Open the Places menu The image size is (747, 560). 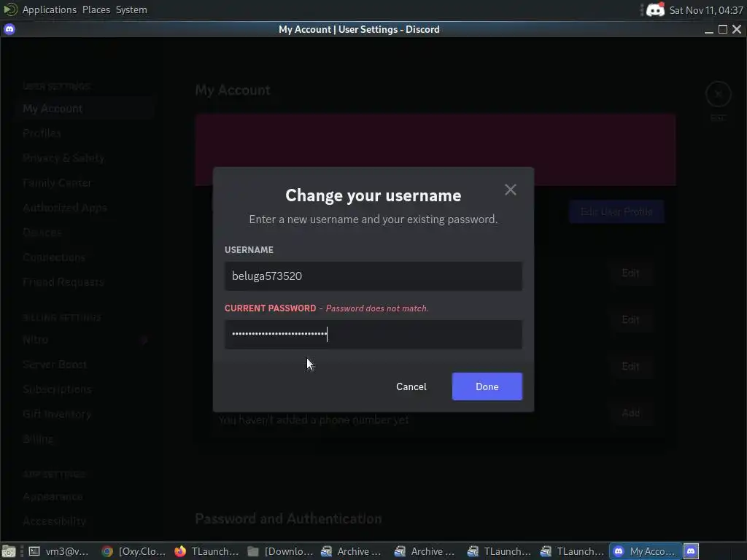click(96, 9)
